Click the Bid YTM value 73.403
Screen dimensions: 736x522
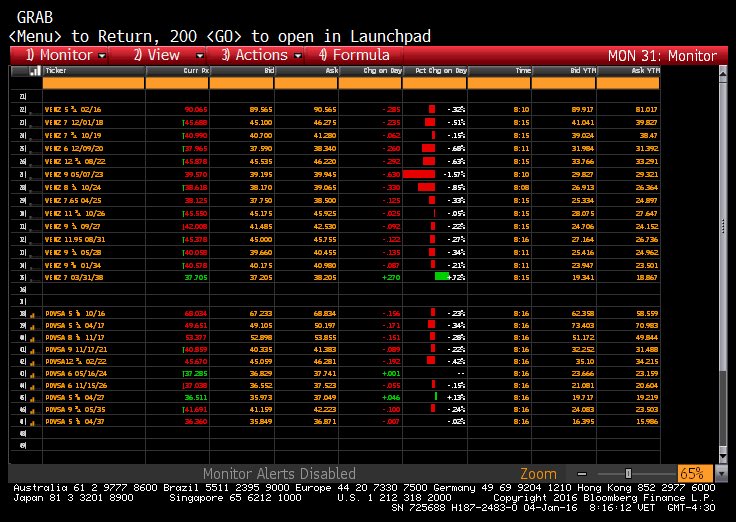(x=583, y=325)
